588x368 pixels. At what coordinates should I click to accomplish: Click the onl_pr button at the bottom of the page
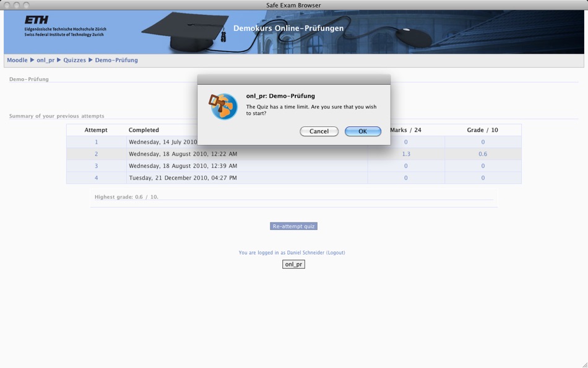click(293, 265)
